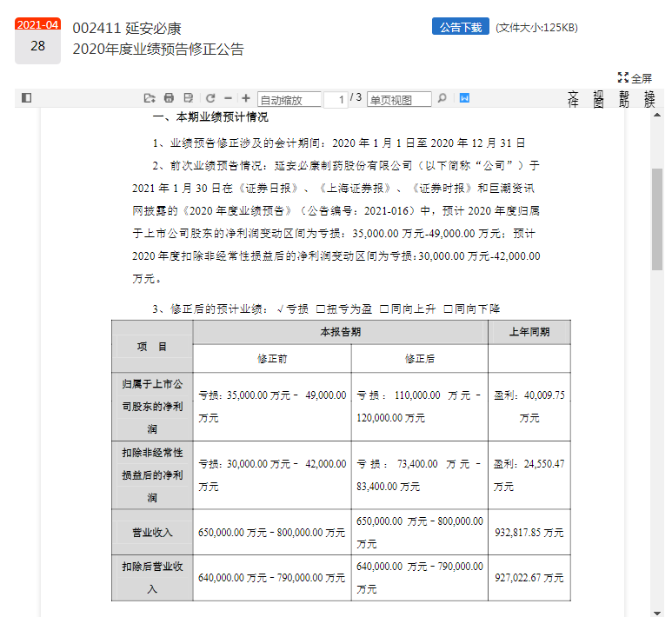
Task: Open the 换肤 skin menu
Action: tap(649, 99)
